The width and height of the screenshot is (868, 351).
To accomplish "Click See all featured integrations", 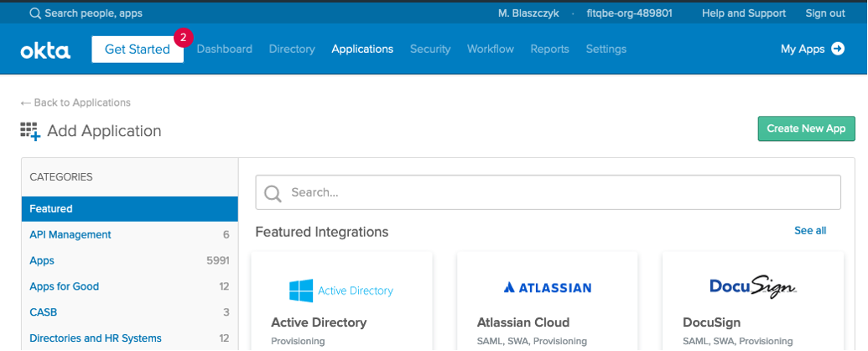I will pos(810,231).
